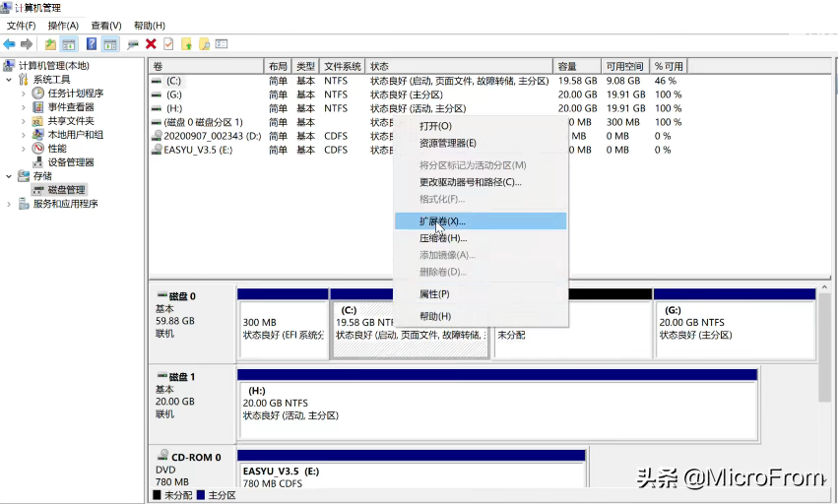
Task: Select 属性(P) in the context menu
Action: click(434, 294)
